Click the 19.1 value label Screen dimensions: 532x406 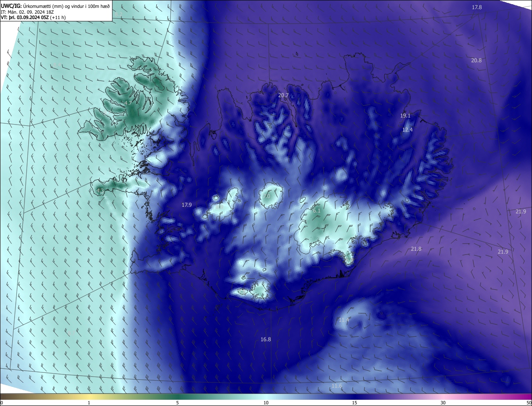point(405,116)
